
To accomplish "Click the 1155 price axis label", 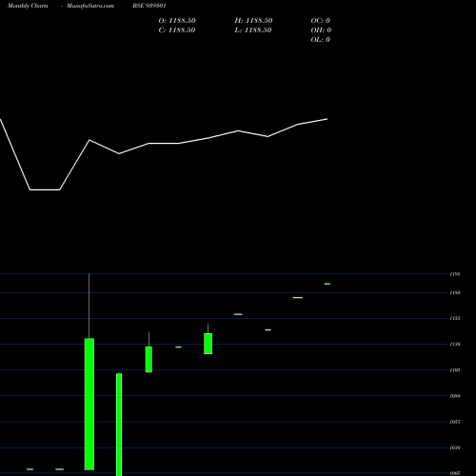I will pyautogui.click(x=455, y=318).
